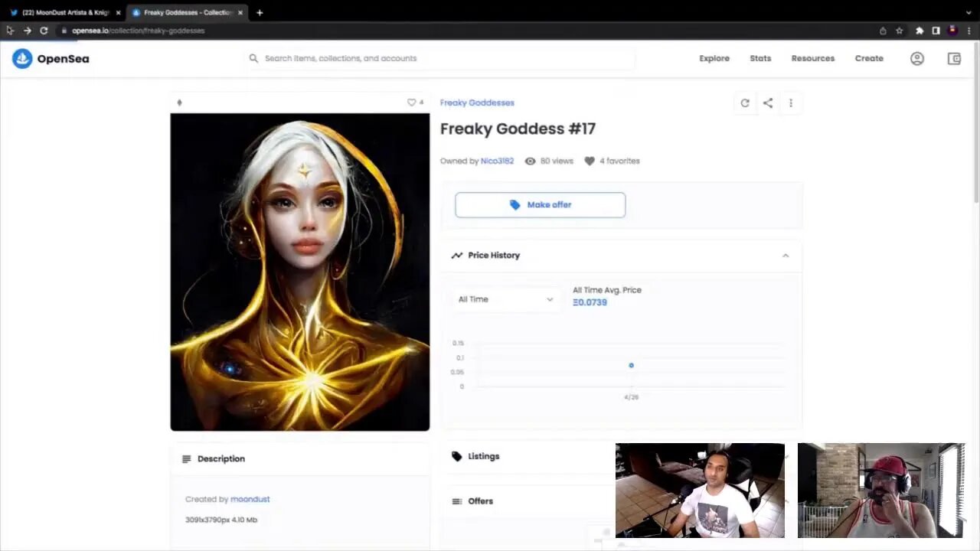The width and height of the screenshot is (980, 551).
Task: Close the MoonDust Twitter tab
Action: (118, 12)
